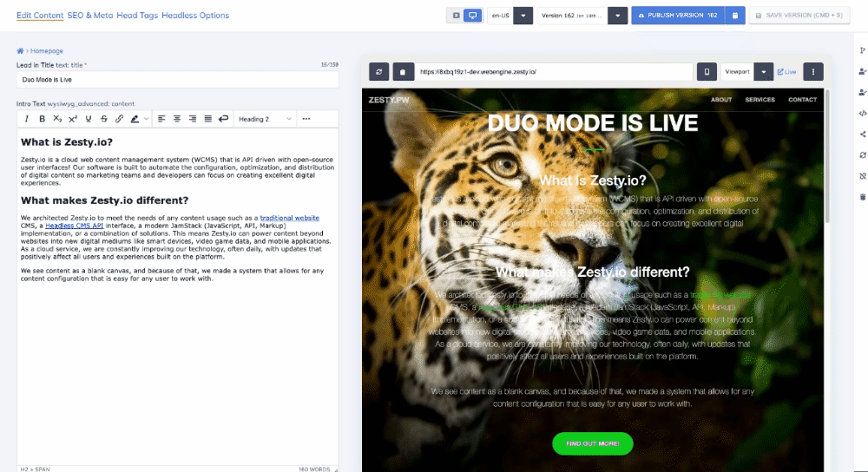
Task: Click the preview URL address field
Action: [554, 71]
